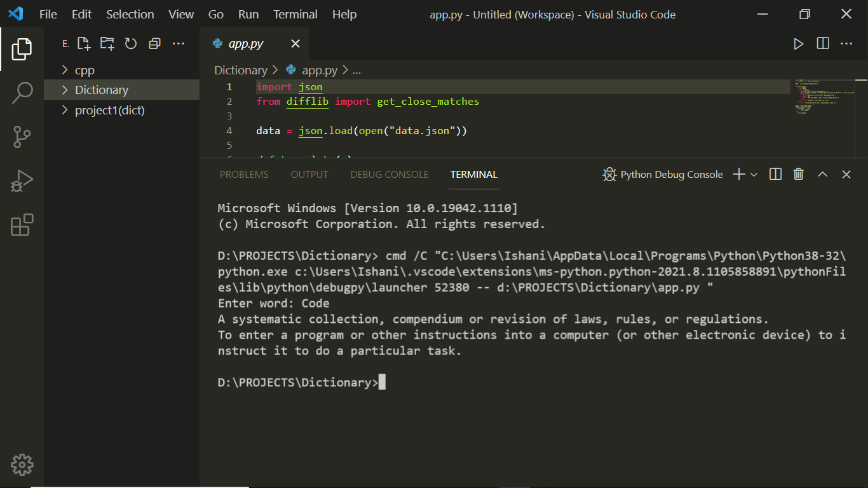This screenshot has width=868, height=488.
Task: Open the new terminal profile dropdown
Action: coord(754,173)
